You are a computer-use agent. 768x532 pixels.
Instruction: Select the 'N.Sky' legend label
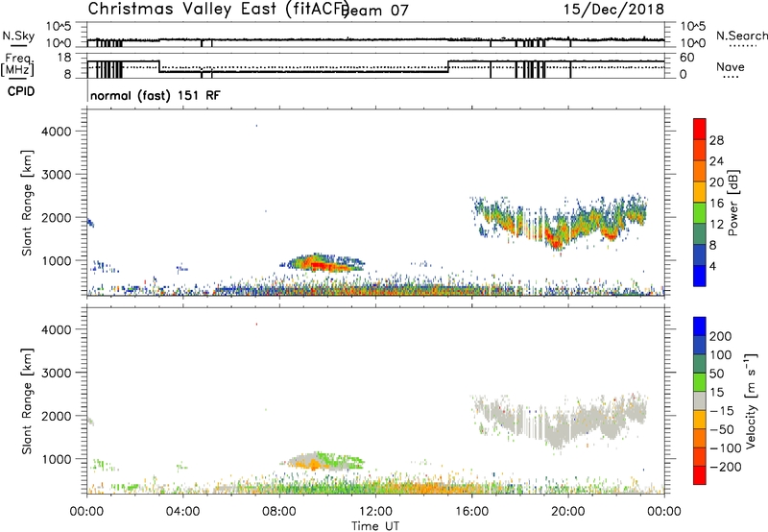(x=18, y=36)
